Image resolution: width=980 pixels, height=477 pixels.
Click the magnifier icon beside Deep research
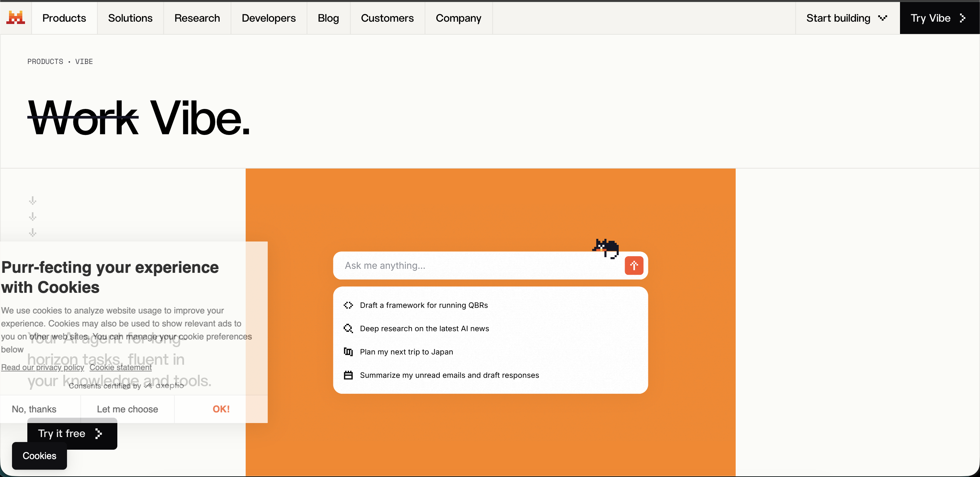(348, 328)
